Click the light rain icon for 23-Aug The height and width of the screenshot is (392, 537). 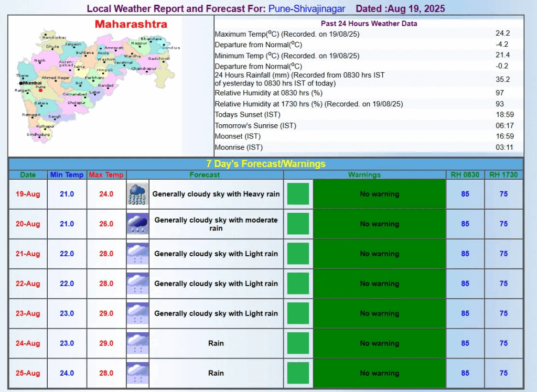tap(138, 313)
